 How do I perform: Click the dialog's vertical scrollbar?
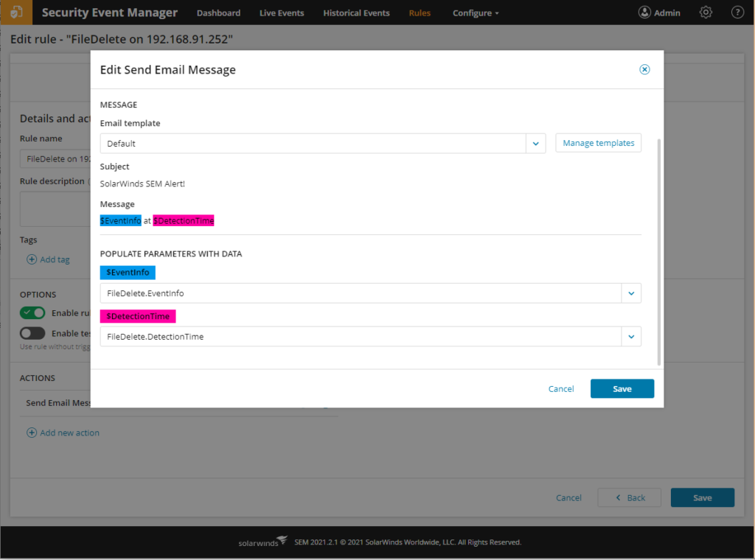[658, 252]
